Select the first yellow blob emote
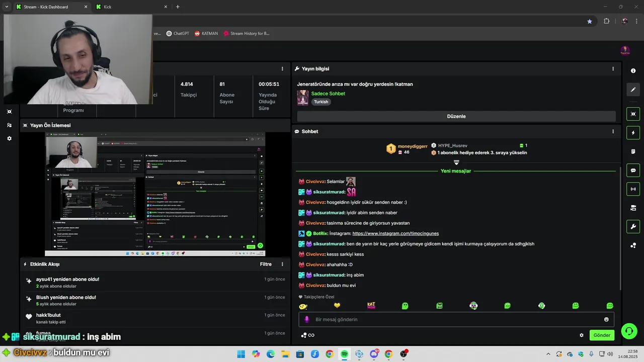644x362 pixels. pos(303,306)
